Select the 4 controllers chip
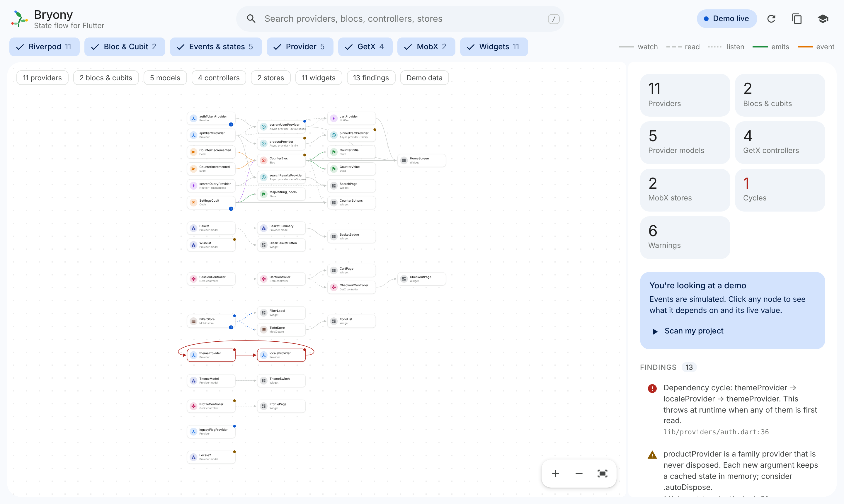This screenshot has width=844, height=504. point(219,78)
